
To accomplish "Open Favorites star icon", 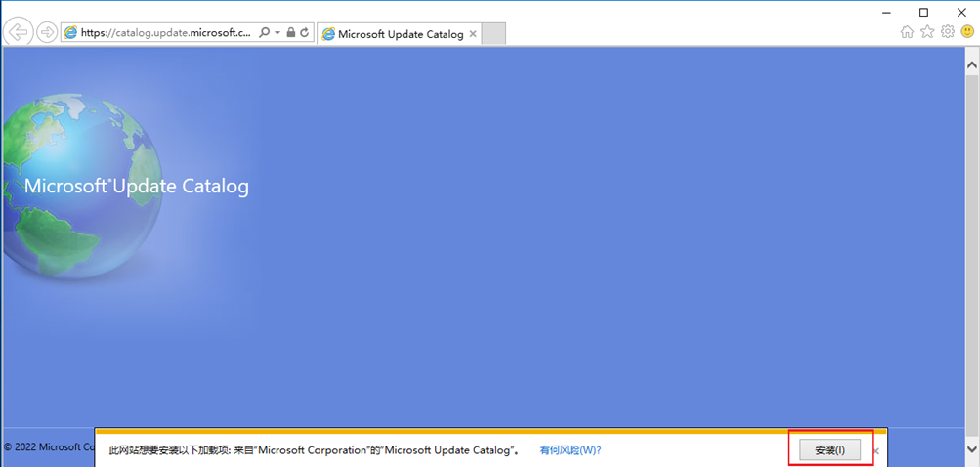I will (927, 31).
